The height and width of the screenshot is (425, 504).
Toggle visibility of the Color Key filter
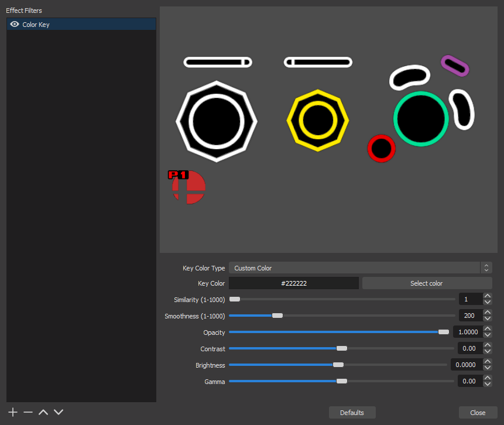pos(15,25)
